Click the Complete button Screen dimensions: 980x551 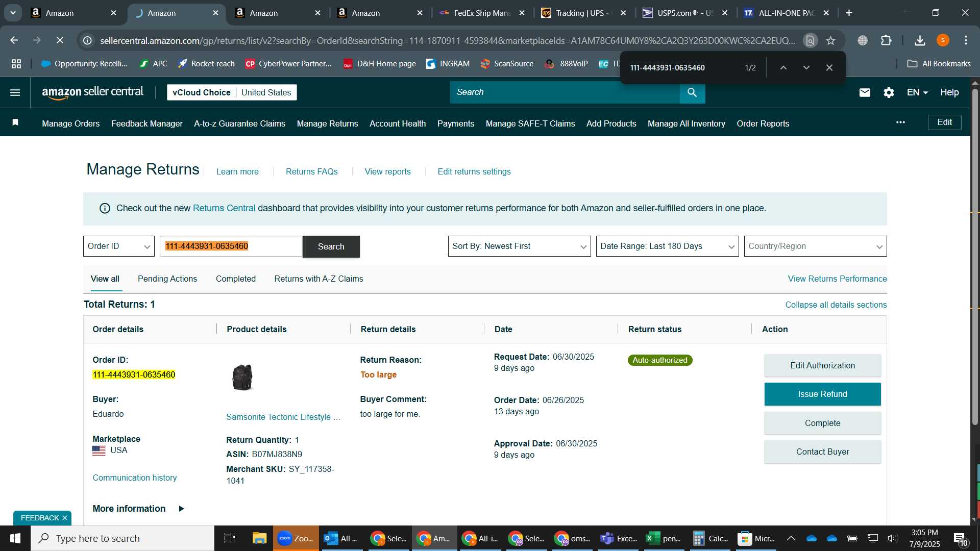[x=822, y=423]
